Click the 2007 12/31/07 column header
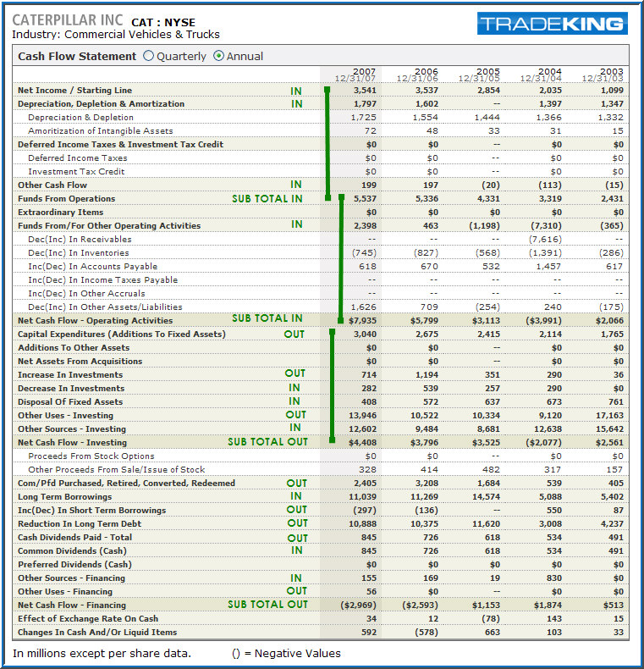This screenshot has height=669, width=644. click(x=355, y=75)
